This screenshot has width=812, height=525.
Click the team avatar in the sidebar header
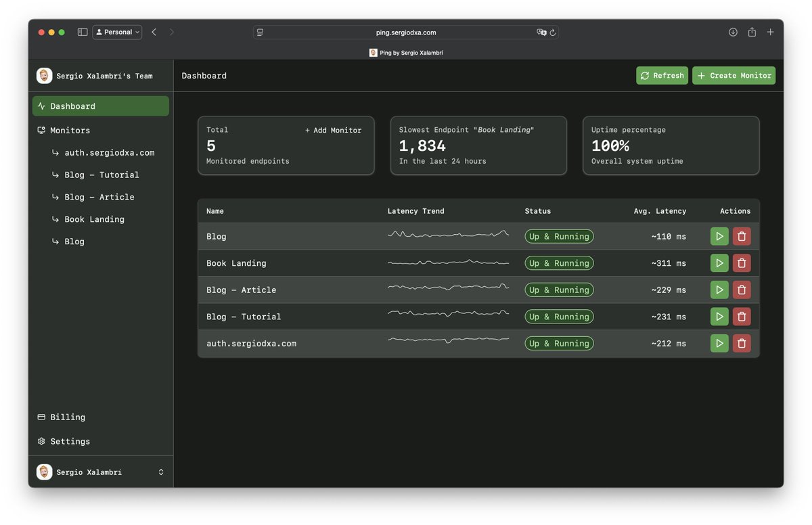click(x=45, y=76)
